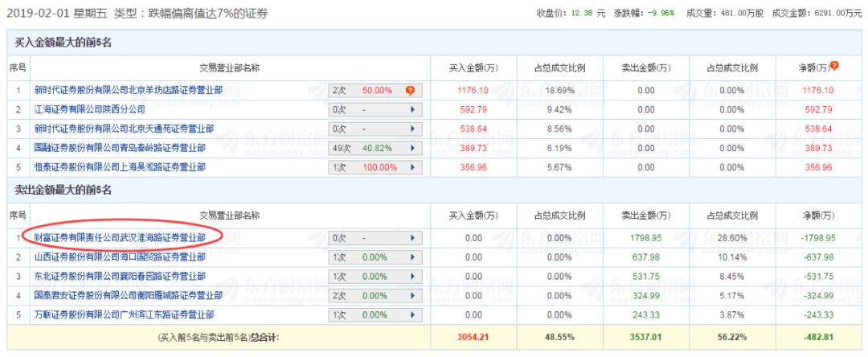Click the arrow in 万联证券广州滨江东路 row's count box
The image size is (868, 357).
[x=414, y=315]
